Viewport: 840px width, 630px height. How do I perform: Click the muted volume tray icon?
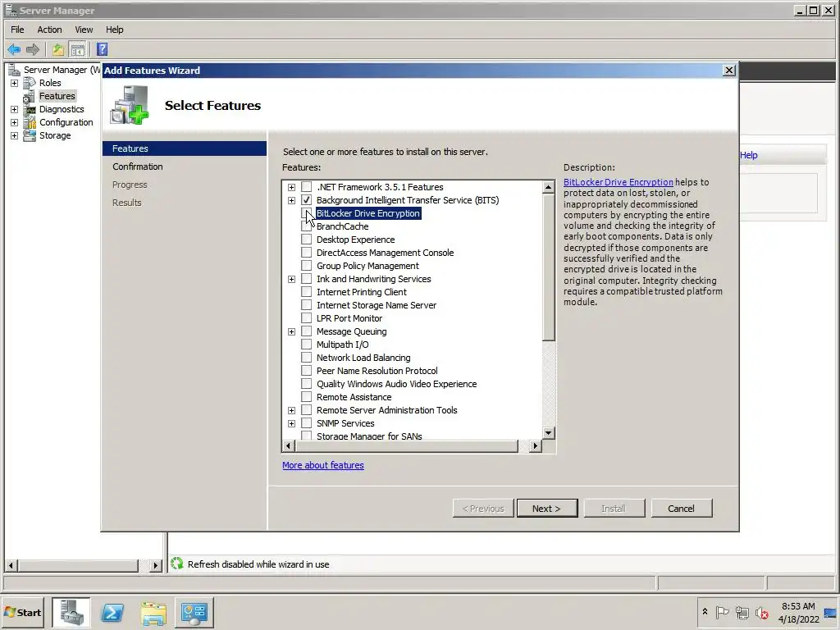762,612
